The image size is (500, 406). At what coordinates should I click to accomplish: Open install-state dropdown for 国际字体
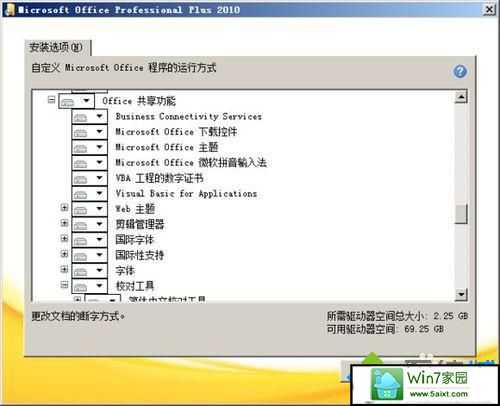[89, 240]
